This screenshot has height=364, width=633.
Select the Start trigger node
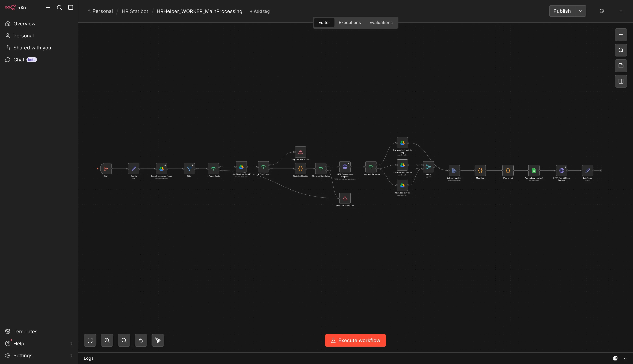[x=106, y=169]
